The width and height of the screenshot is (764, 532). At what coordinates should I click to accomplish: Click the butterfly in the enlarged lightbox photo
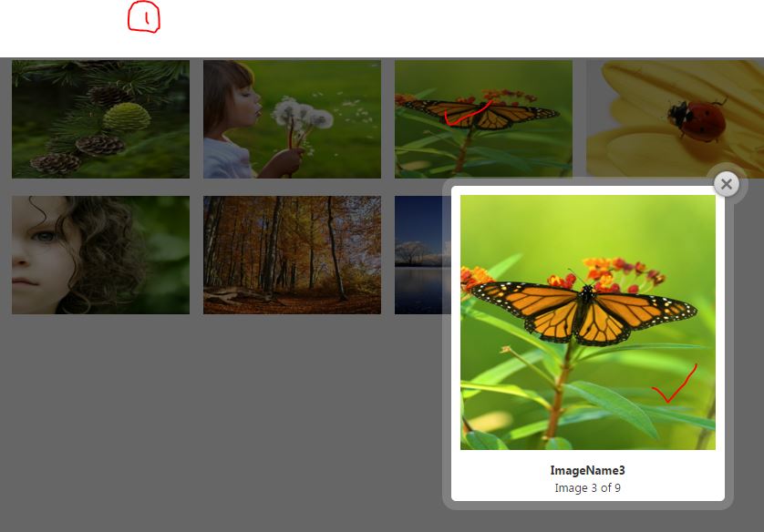click(584, 312)
